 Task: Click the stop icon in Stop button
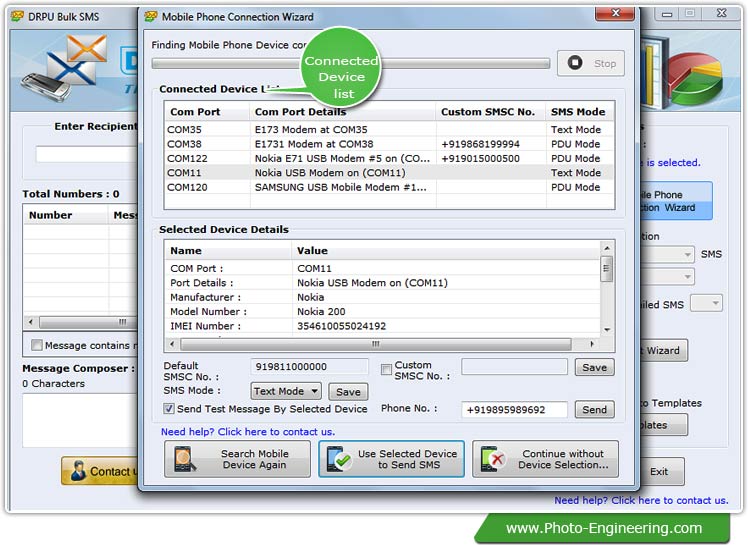(x=575, y=63)
